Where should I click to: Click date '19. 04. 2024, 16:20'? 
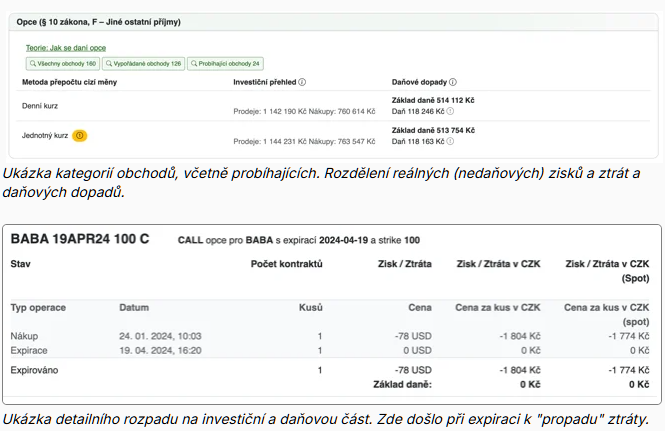click(160, 350)
